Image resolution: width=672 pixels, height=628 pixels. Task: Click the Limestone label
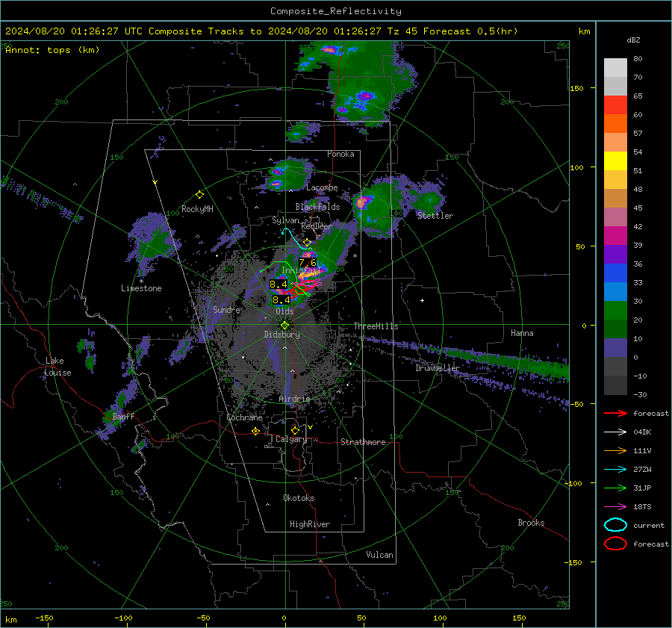coord(141,288)
